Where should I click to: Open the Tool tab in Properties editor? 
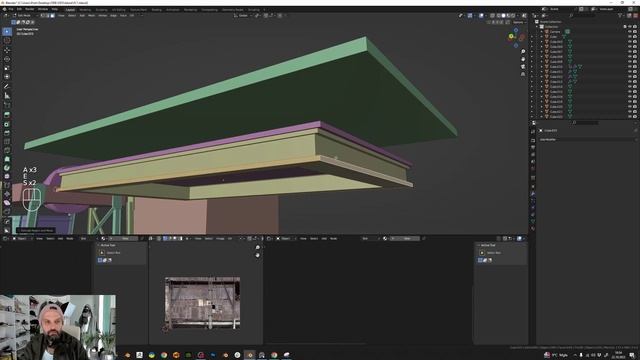point(533,131)
